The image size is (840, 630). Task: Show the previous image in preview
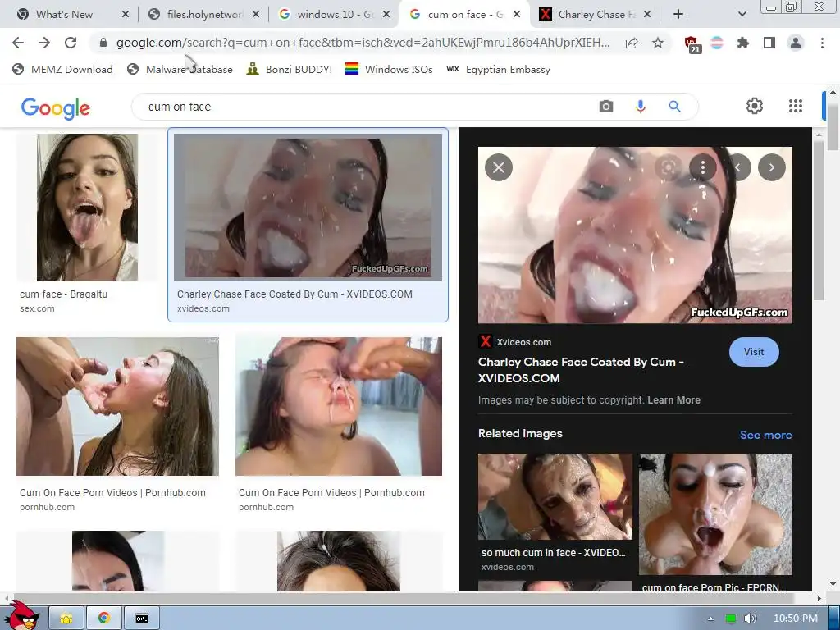pyautogui.click(x=737, y=167)
